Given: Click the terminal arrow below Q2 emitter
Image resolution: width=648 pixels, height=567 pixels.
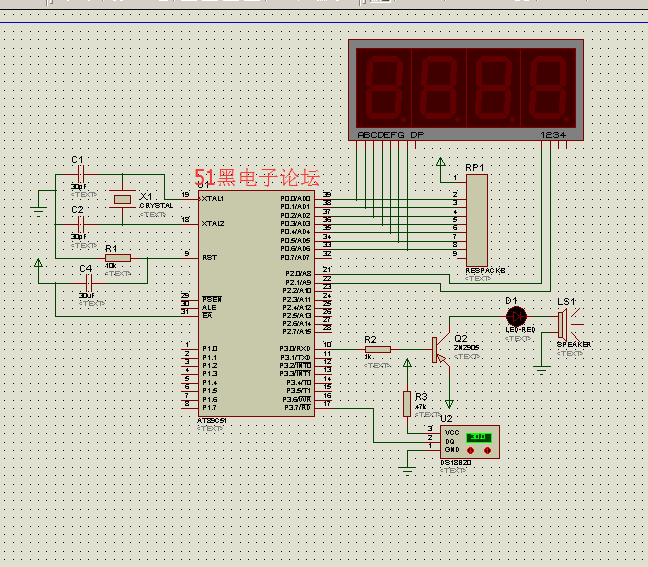Looking at the screenshot, I should (x=449, y=404).
